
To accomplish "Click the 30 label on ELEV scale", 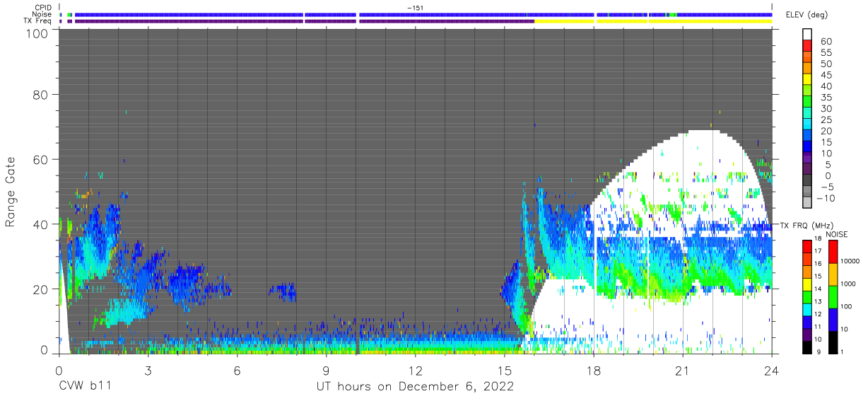I will pyautogui.click(x=826, y=108).
